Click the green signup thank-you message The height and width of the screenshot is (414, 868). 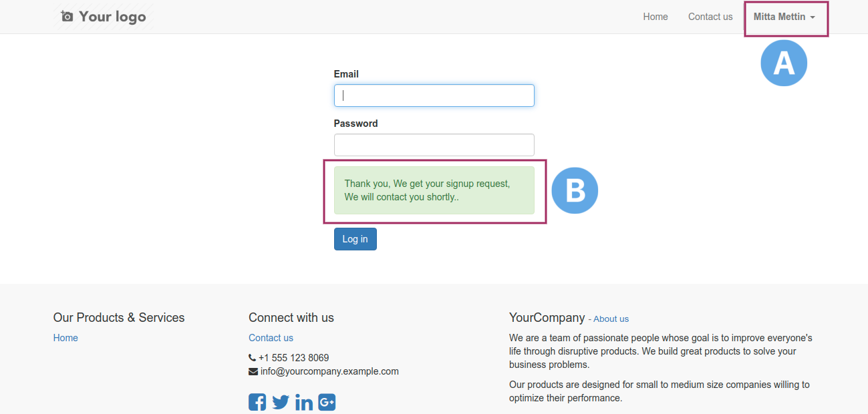pyautogui.click(x=434, y=190)
